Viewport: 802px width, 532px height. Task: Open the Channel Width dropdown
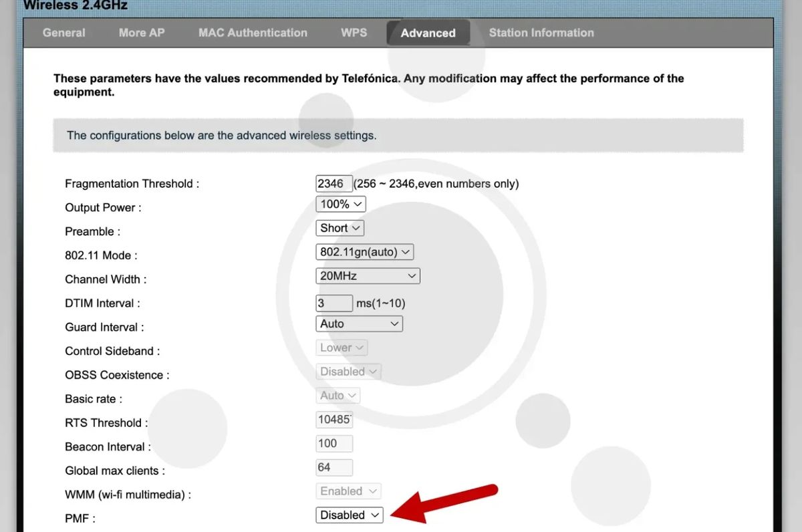[368, 276]
